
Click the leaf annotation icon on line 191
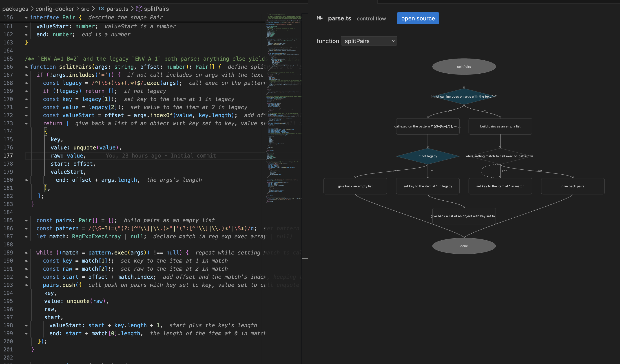click(x=26, y=269)
